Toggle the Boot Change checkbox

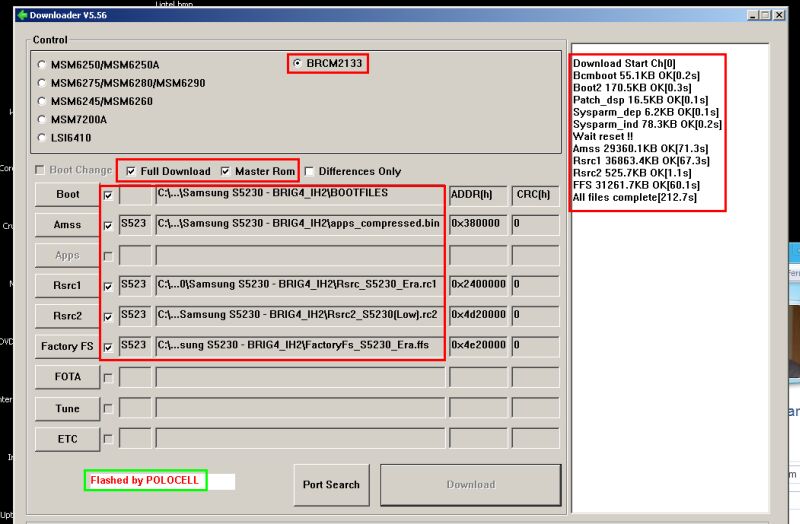click(40, 170)
